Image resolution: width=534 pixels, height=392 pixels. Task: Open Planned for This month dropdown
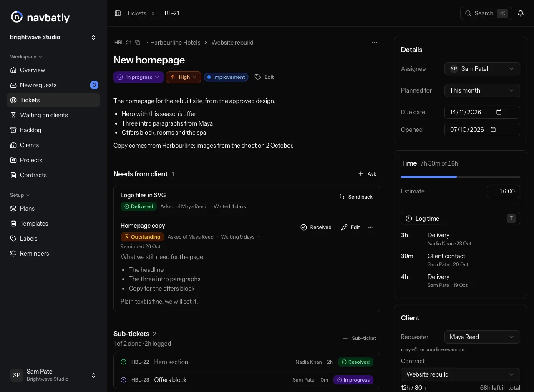click(x=482, y=90)
